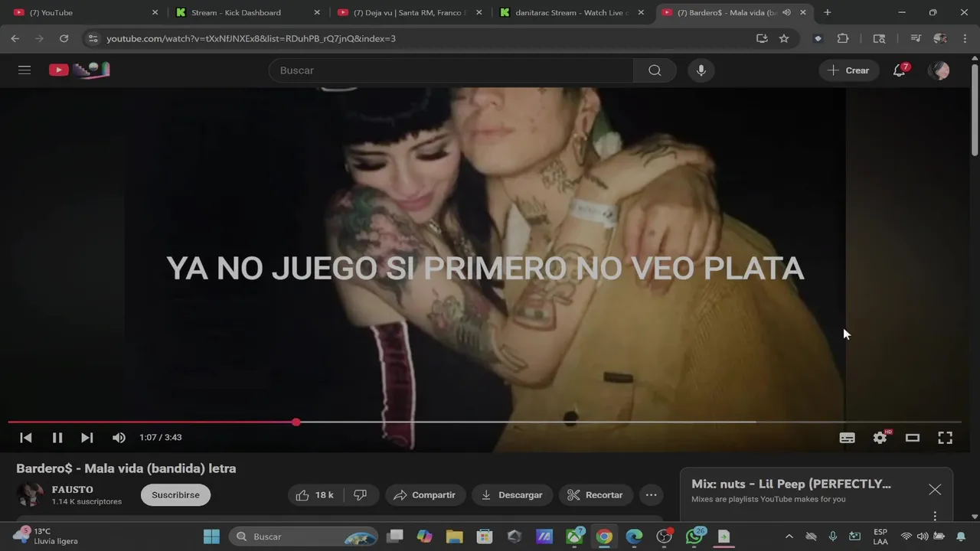Viewport: 980px width, 551px height.
Task: Start voice search with the microphone
Action: coord(701,70)
